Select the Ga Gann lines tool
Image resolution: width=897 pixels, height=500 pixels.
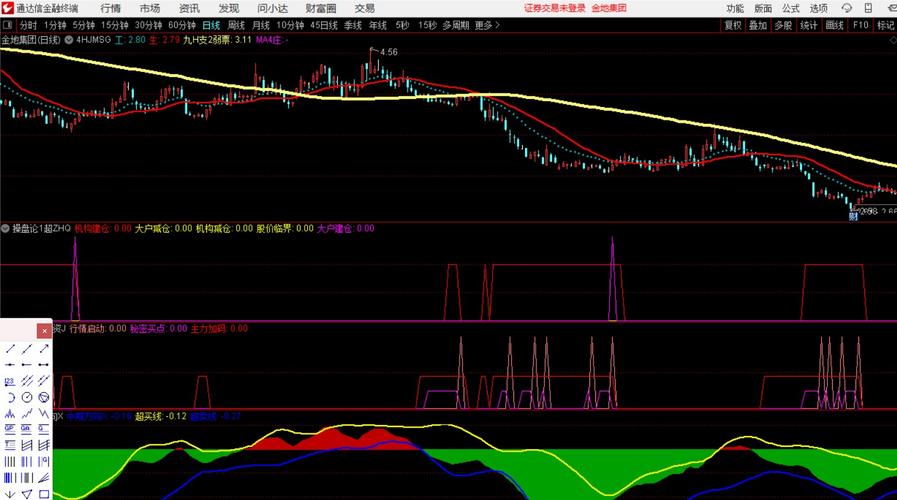point(26,428)
